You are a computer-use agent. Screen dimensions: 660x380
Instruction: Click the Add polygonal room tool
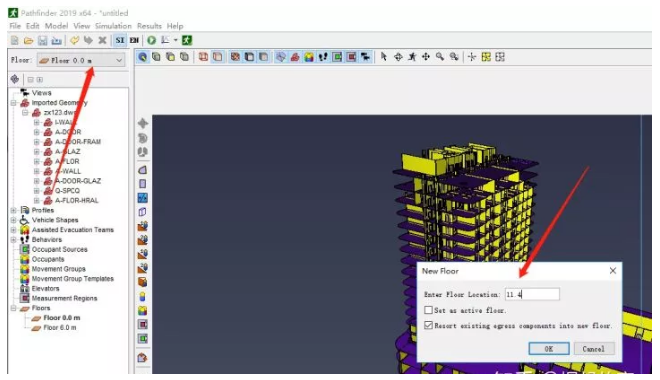tap(143, 170)
